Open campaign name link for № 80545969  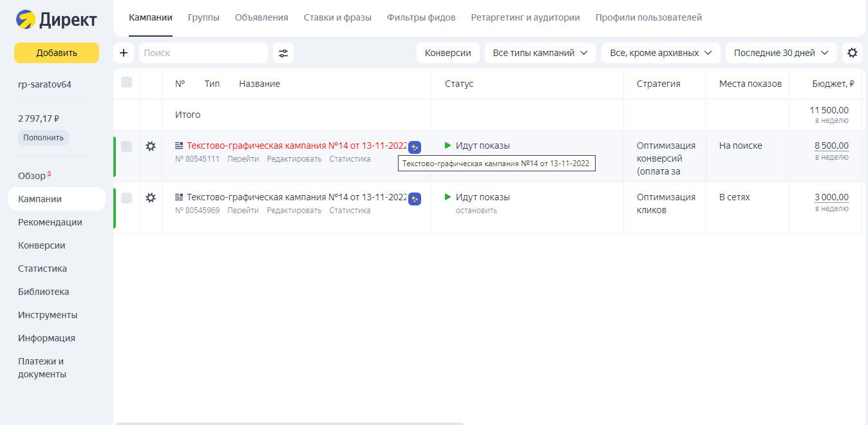(x=297, y=197)
